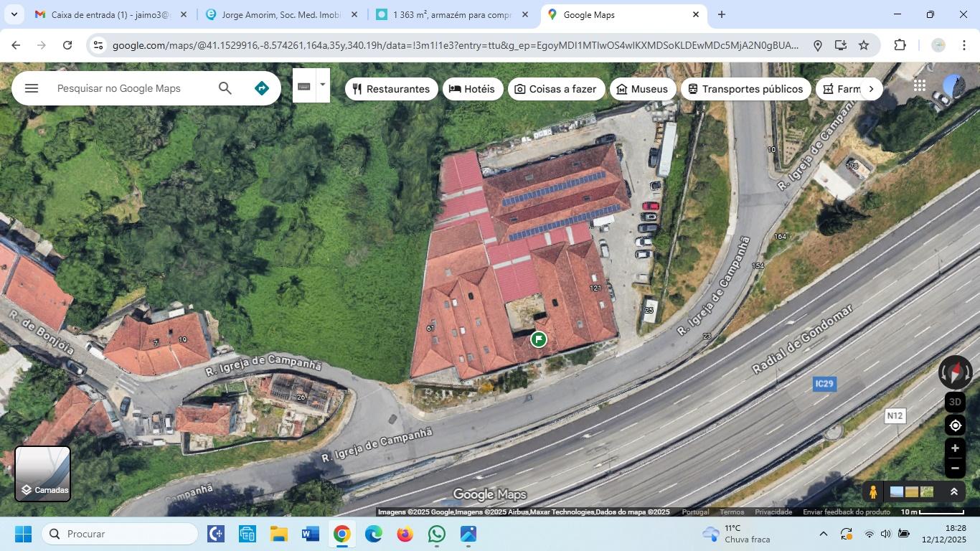Open the Termos link
Image resolution: width=980 pixels, height=551 pixels.
[732, 512]
